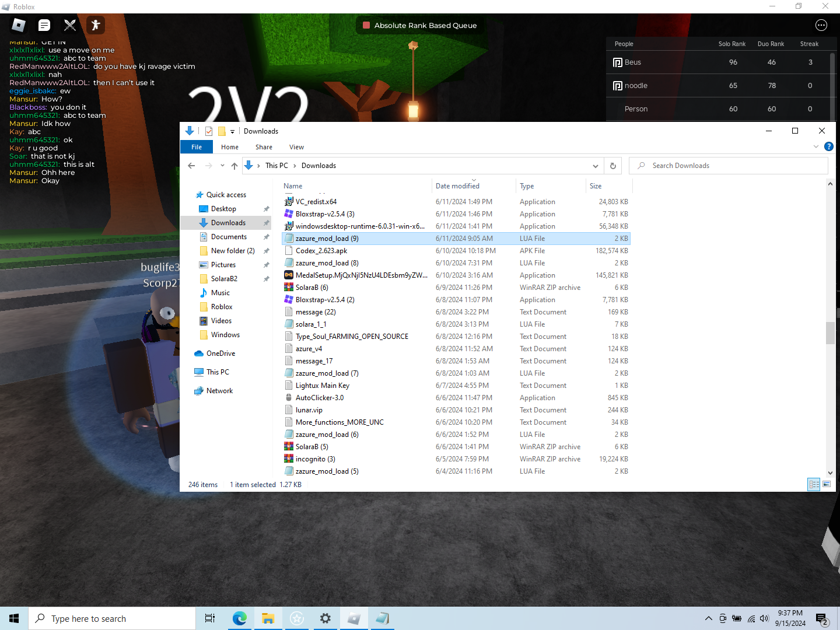Click New folder icon in Explorer title bar
840x630 pixels.
pyautogui.click(x=222, y=131)
